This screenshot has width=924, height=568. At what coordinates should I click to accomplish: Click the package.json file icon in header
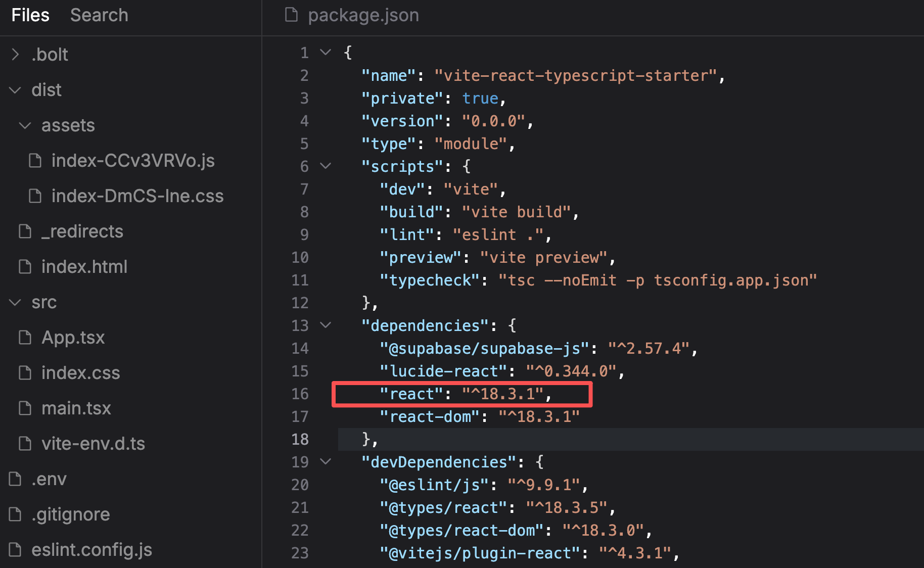pos(291,15)
